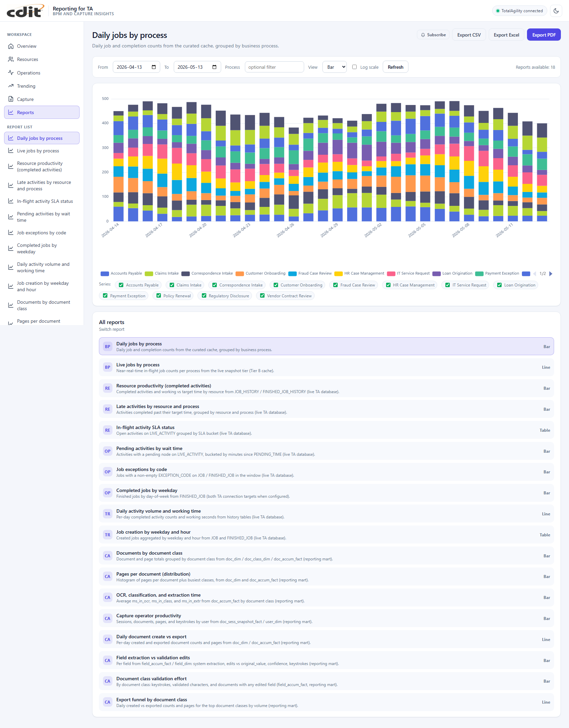569x728 pixels.
Task: Click Export Excel button
Action: click(506, 35)
